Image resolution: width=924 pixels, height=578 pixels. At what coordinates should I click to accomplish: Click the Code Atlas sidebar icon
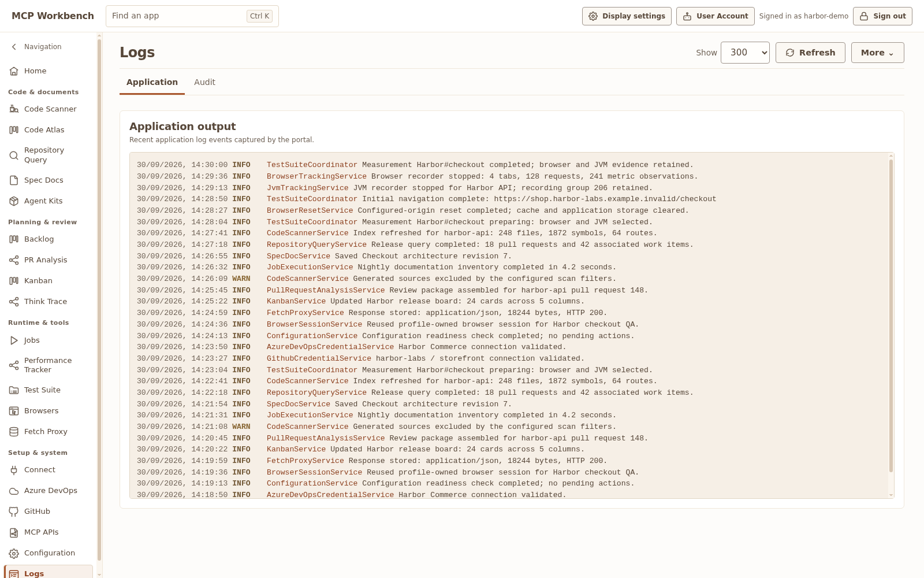(14, 130)
